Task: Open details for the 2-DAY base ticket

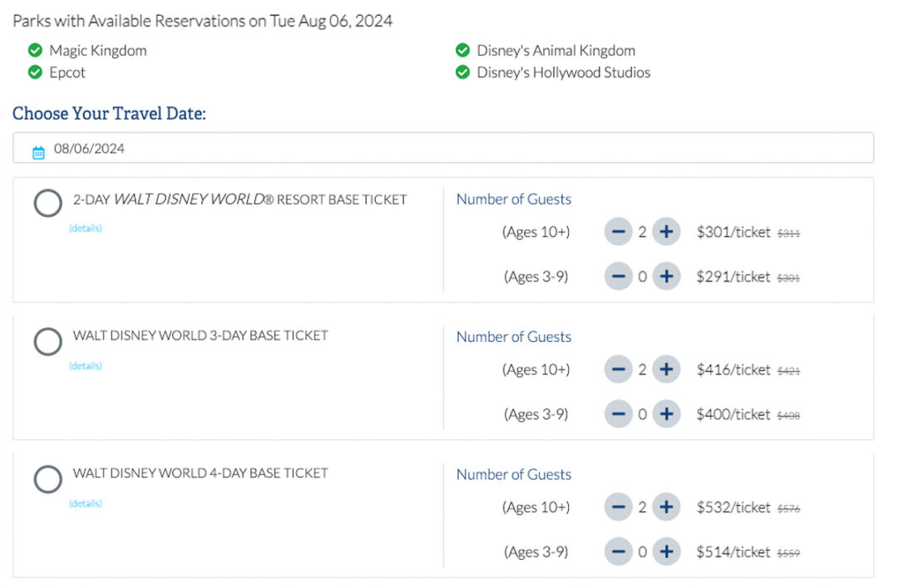Action: pos(85,228)
